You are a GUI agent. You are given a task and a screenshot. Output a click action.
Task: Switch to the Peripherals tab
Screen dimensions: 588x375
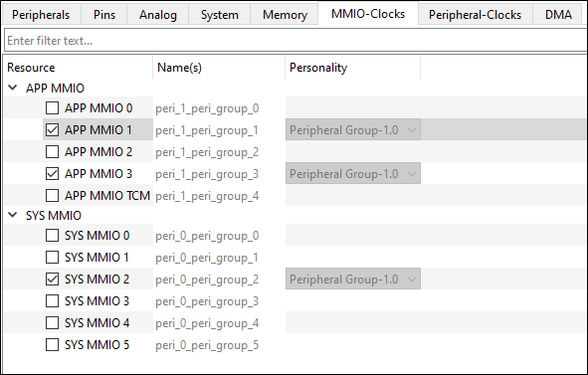click(41, 15)
